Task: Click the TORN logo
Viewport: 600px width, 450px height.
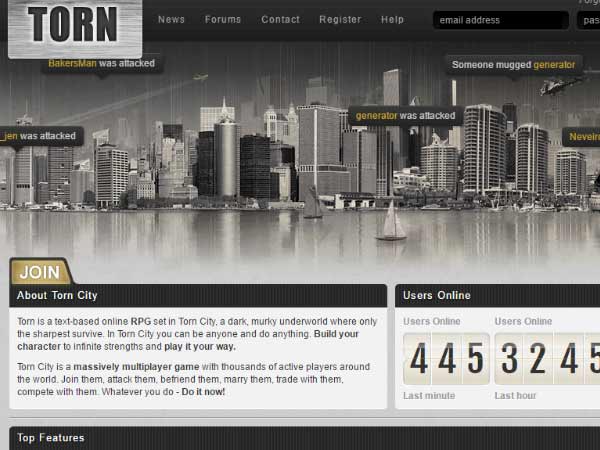Action: click(x=74, y=27)
